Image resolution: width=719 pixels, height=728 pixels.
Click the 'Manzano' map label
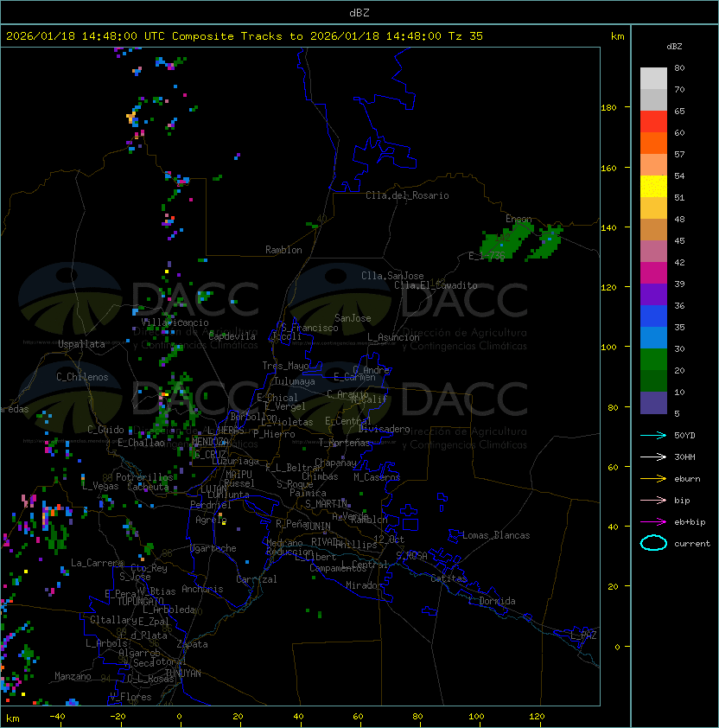tap(73, 676)
